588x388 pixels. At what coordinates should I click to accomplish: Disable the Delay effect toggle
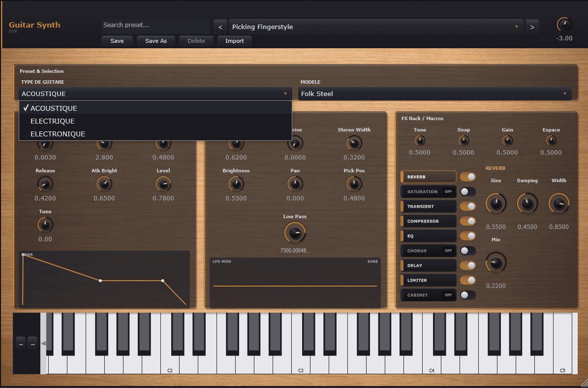[467, 265]
